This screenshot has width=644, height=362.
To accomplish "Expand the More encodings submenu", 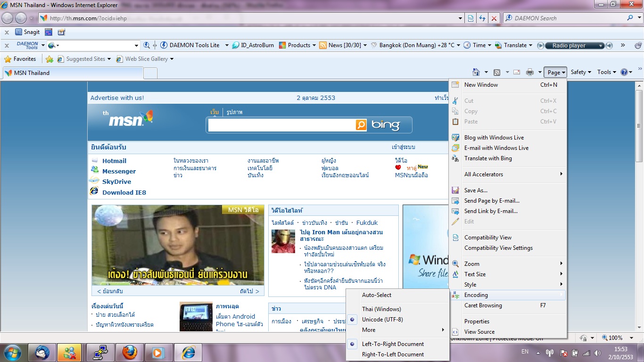I will pyautogui.click(x=397, y=330).
